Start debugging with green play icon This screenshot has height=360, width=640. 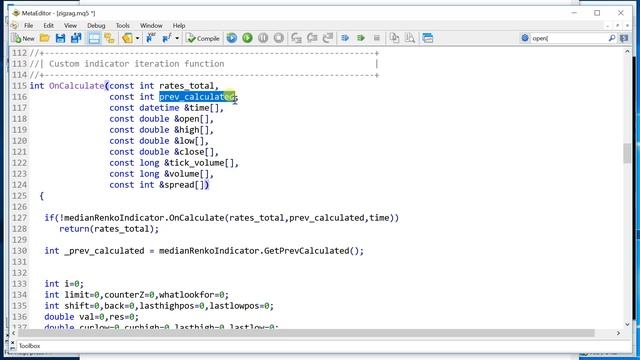tap(247, 38)
